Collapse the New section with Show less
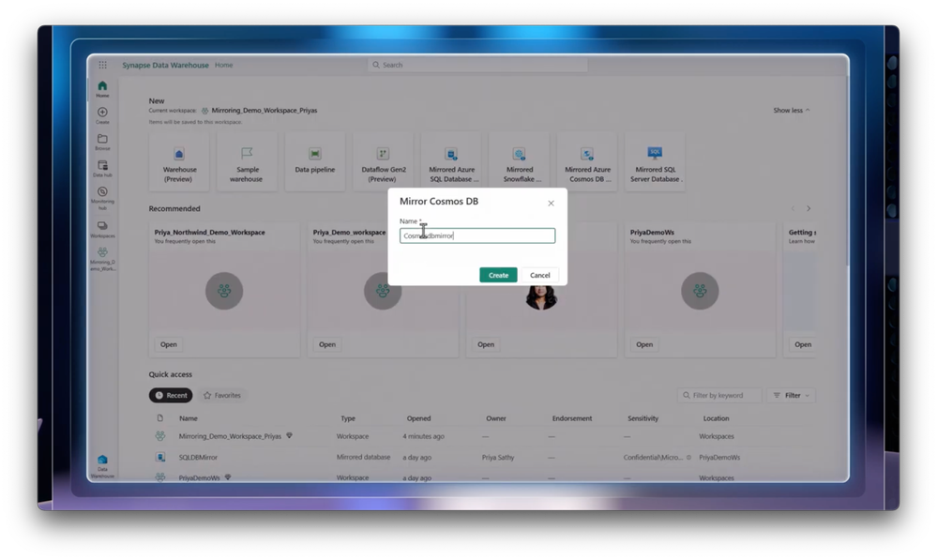The width and height of the screenshot is (937, 560). pos(792,110)
